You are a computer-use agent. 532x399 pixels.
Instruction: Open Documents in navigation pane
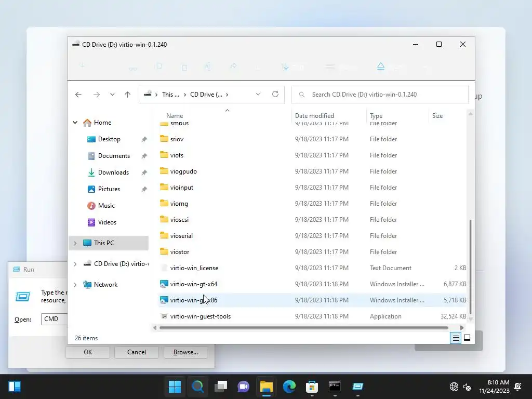(x=114, y=156)
